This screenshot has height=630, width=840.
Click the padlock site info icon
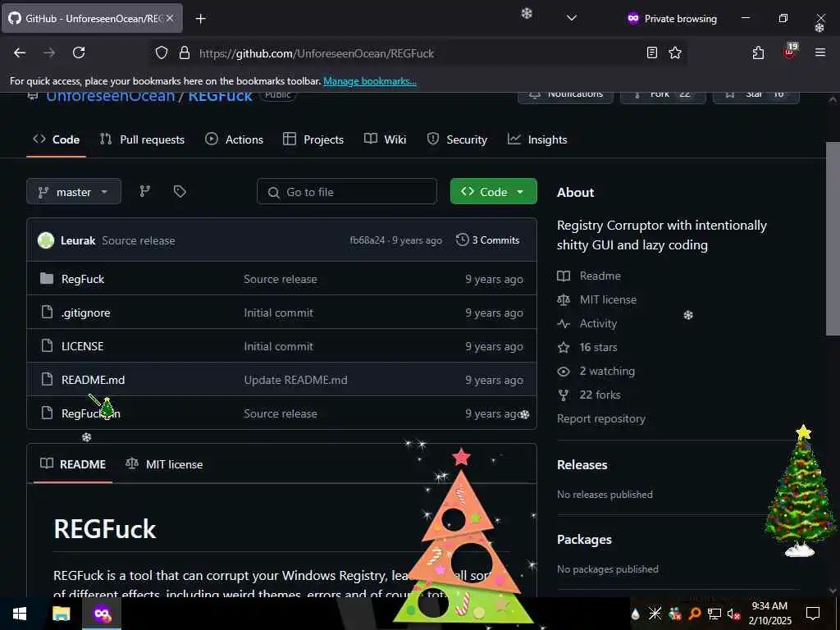coord(185,52)
